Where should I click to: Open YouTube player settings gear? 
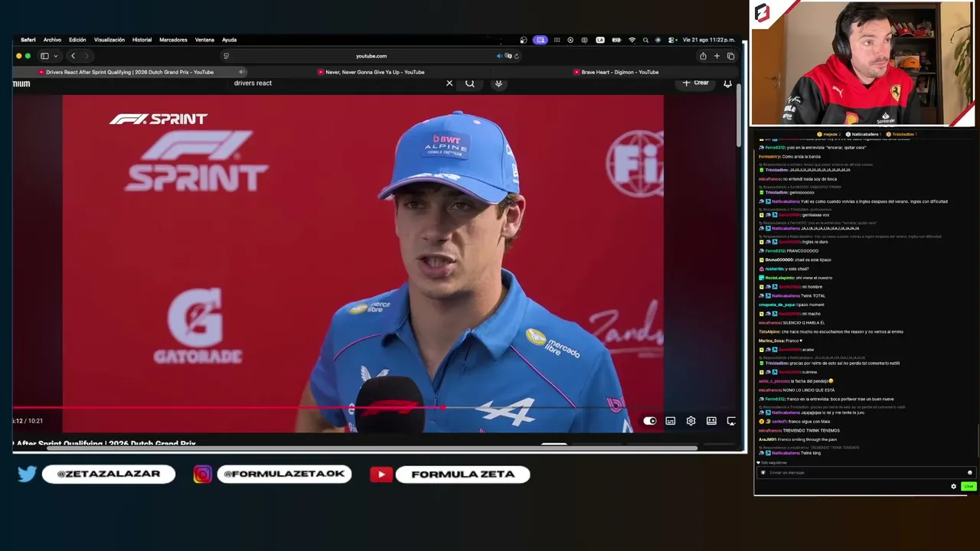point(691,421)
